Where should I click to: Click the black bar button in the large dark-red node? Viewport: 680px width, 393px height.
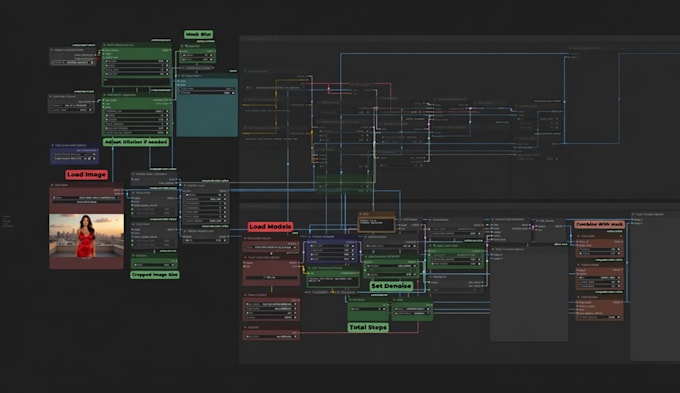[x=271, y=277]
